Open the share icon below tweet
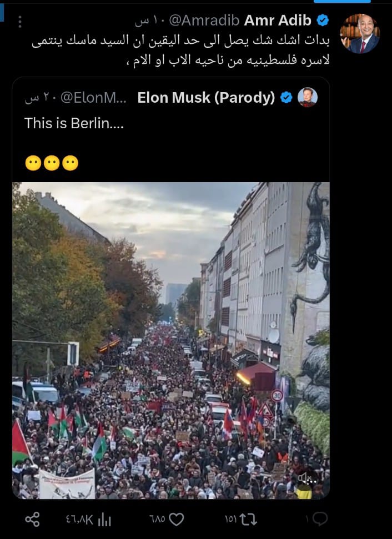The width and height of the screenshot is (392, 539). [x=32, y=519]
